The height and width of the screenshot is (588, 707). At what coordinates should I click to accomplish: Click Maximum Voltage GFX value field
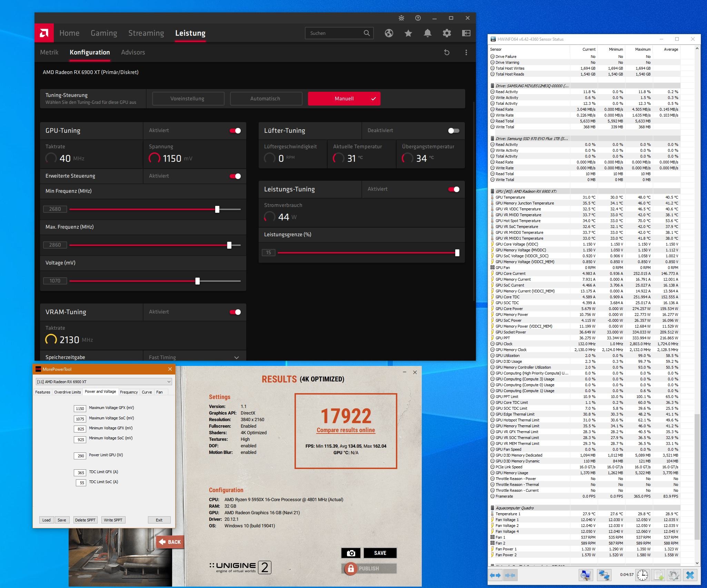pyautogui.click(x=80, y=409)
